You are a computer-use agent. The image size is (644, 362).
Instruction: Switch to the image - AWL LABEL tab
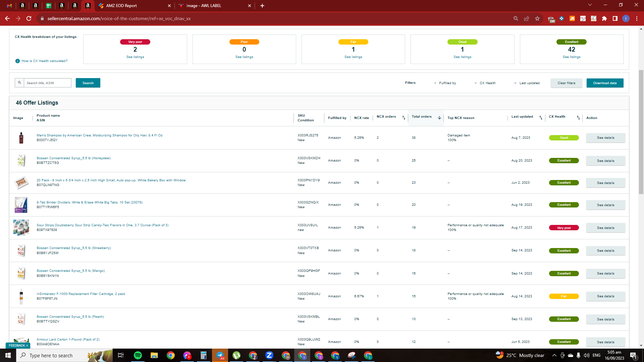215,6
